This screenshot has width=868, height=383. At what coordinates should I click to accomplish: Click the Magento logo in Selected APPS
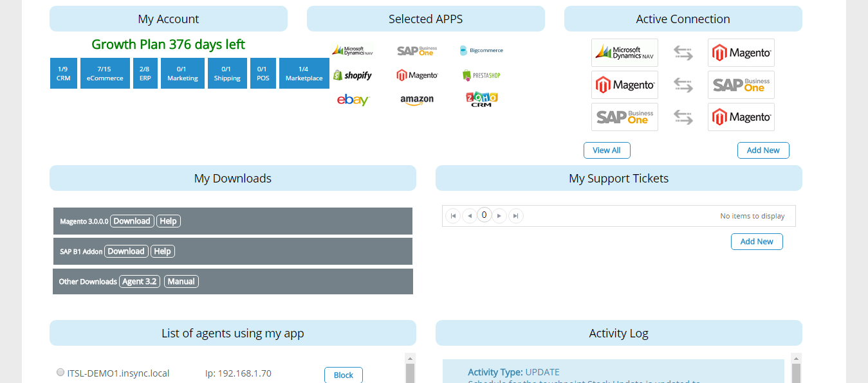417,75
